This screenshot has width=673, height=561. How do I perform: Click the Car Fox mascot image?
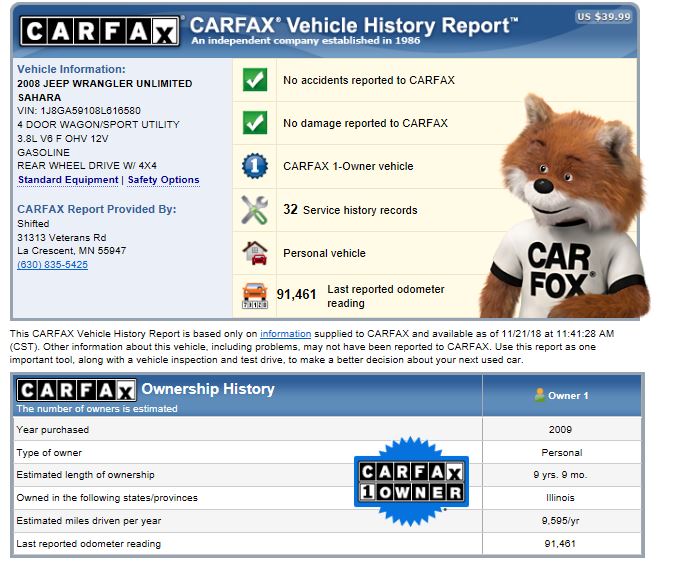pyautogui.click(x=564, y=208)
